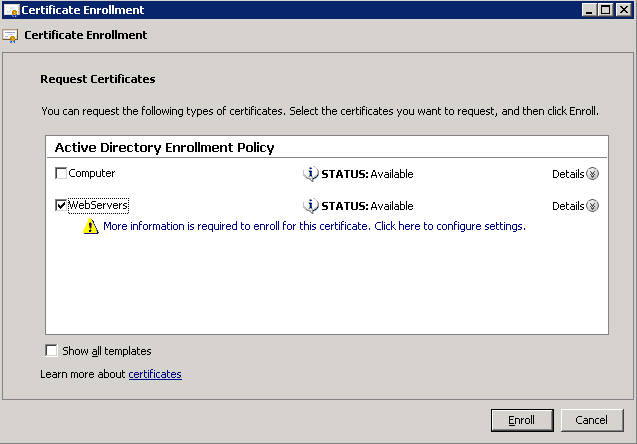
Task: Click the Enroll button
Action: click(x=522, y=420)
